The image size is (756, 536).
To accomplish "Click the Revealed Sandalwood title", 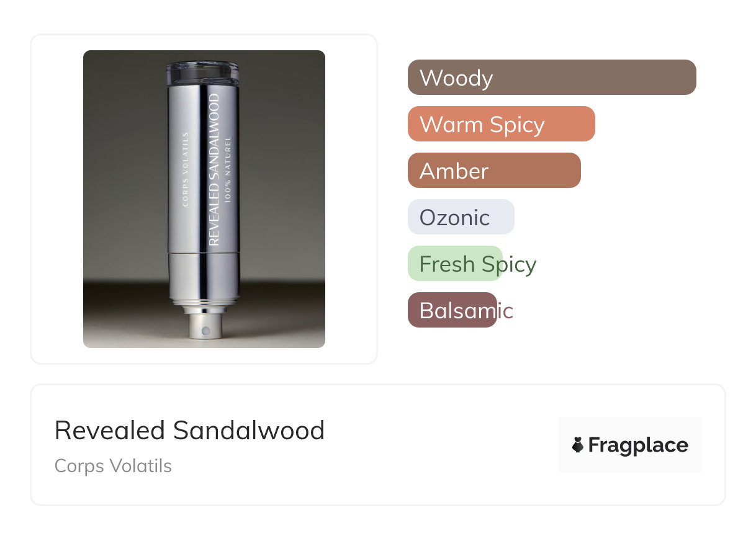I will (x=189, y=431).
